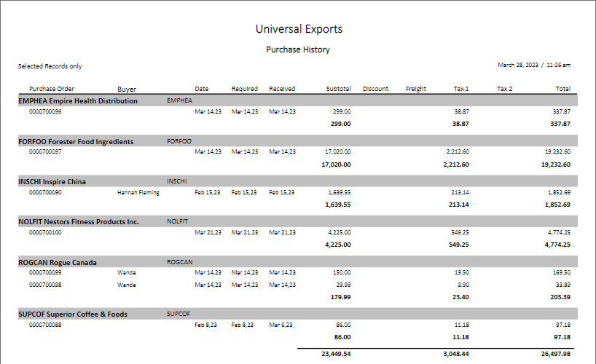Click purchase order 0000700097
596x364 pixels.
tap(45, 152)
